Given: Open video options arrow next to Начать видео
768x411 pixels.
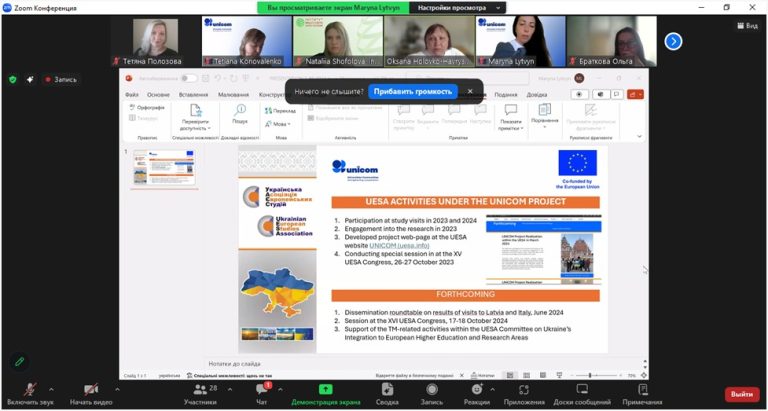Looking at the screenshot, I should (x=117, y=389).
